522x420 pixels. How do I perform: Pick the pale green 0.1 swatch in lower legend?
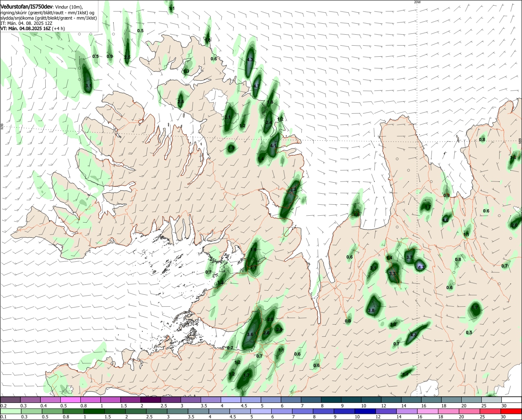click(10, 411)
